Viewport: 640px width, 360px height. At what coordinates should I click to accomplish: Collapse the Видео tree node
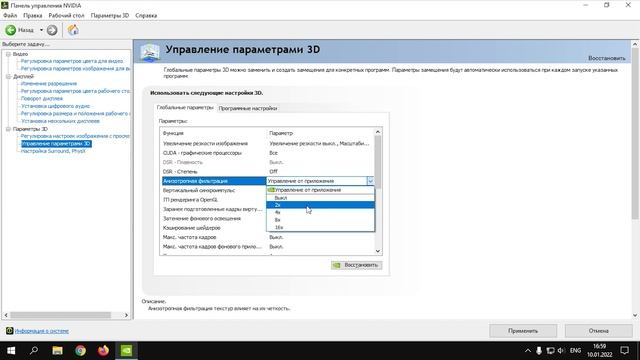pos(8,54)
